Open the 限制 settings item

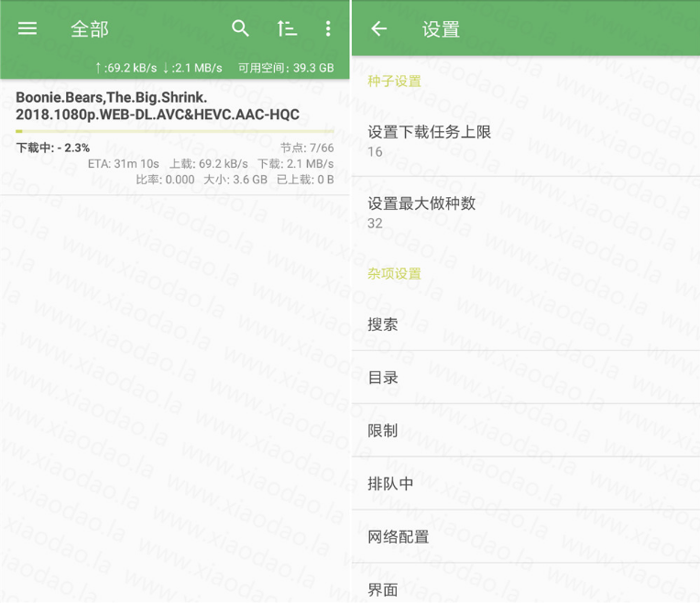(x=525, y=431)
